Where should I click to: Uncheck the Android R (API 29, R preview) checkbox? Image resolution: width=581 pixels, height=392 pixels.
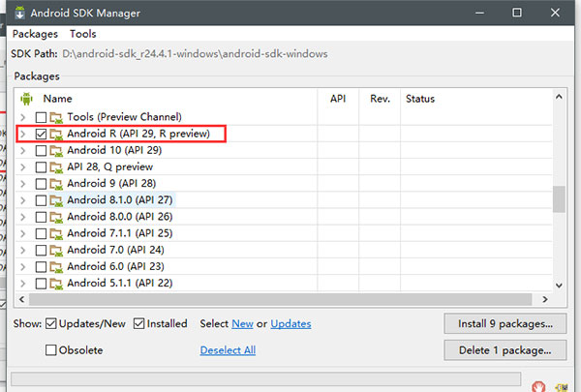(x=41, y=134)
